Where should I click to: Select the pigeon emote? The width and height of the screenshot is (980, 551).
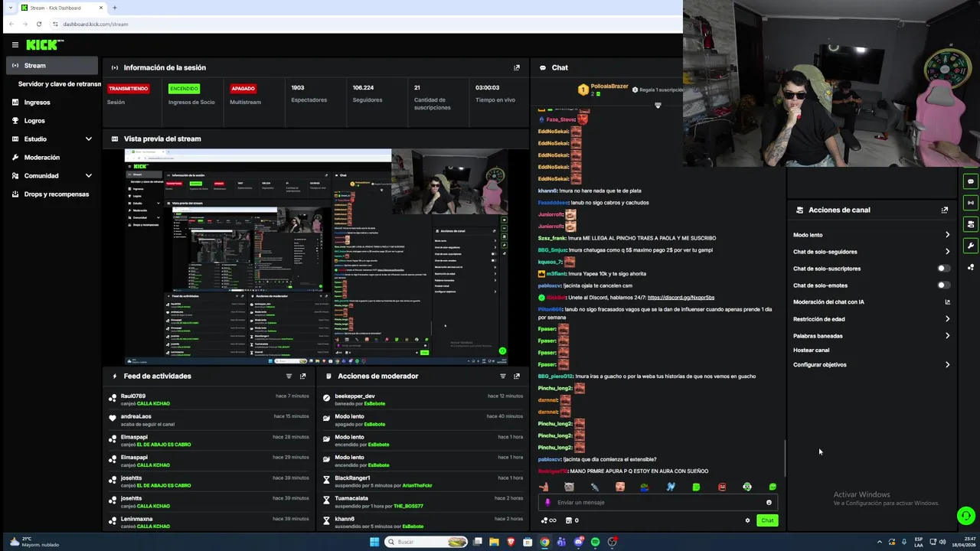point(594,487)
